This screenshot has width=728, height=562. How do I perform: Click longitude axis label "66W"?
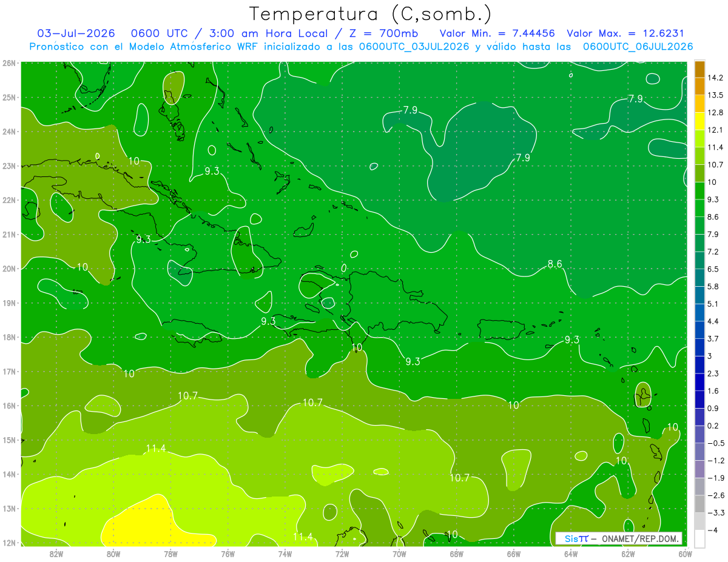point(513,554)
